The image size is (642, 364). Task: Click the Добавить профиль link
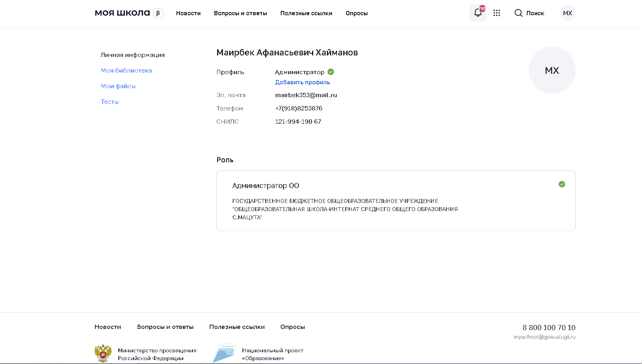302,82
